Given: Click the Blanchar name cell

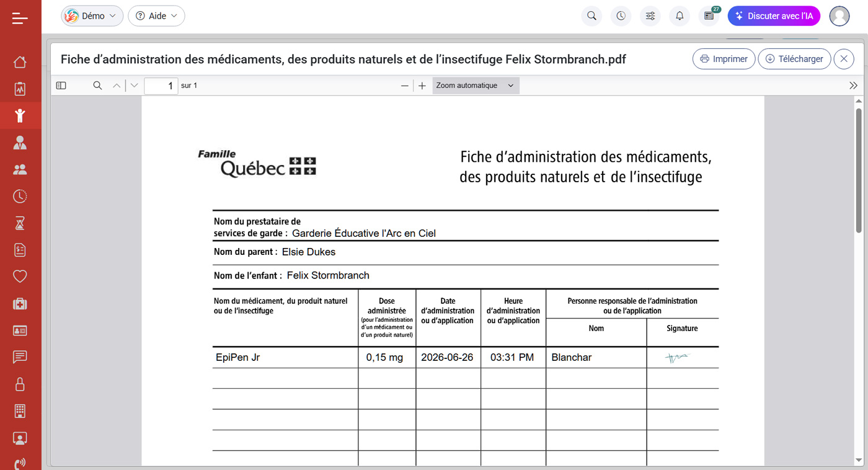Looking at the screenshot, I should (x=596, y=357).
